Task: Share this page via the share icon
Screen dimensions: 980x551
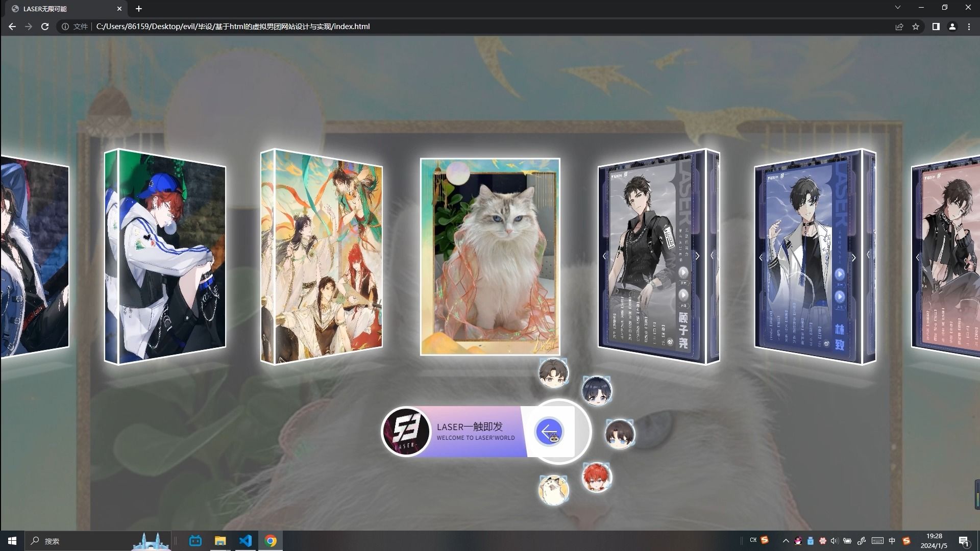Action: 899,27
